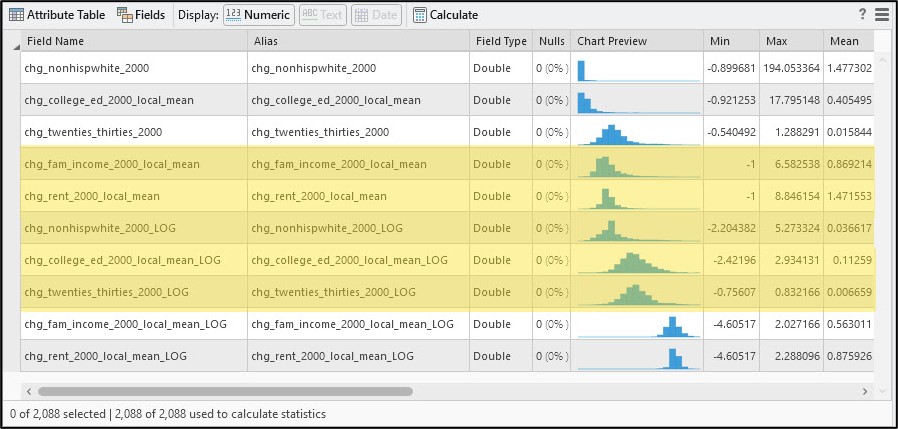Click the Mean column header

click(x=845, y=41)
